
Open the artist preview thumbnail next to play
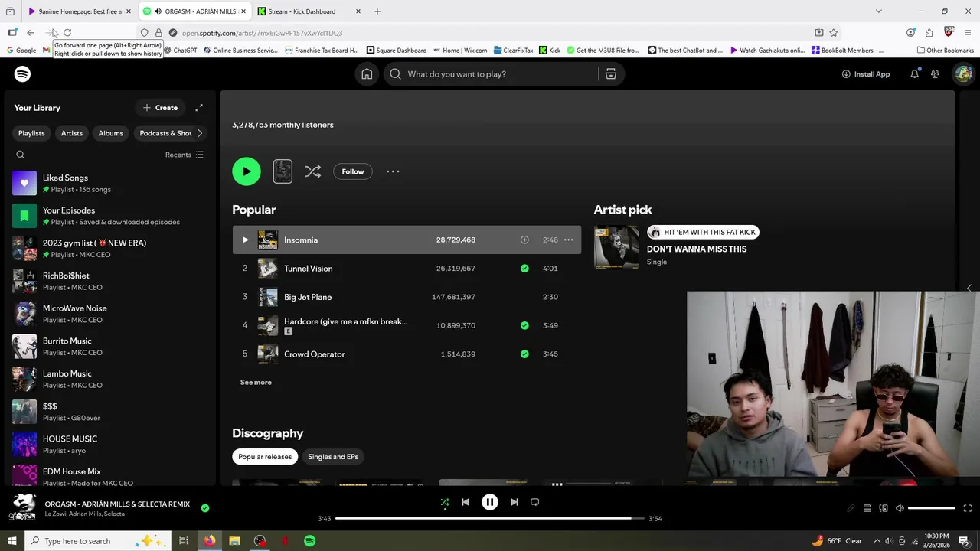[283, 171]
